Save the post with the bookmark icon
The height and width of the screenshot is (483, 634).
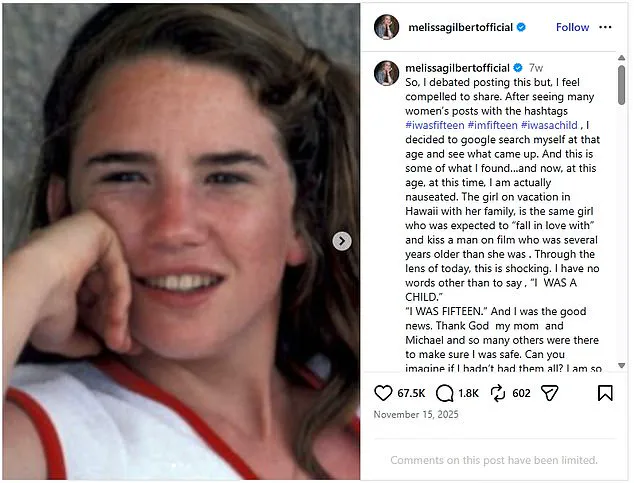605,393
